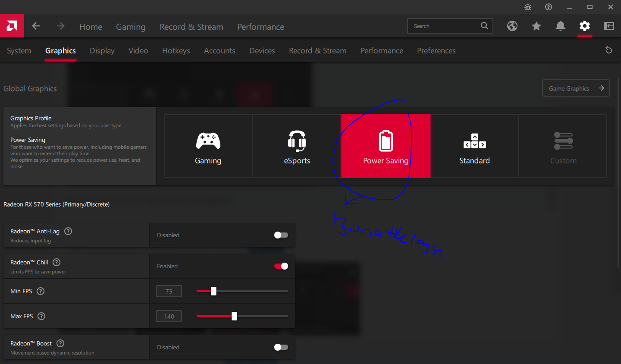Show help for Max FPS
This screenshot has width=621, height=364.
point(41,316)
